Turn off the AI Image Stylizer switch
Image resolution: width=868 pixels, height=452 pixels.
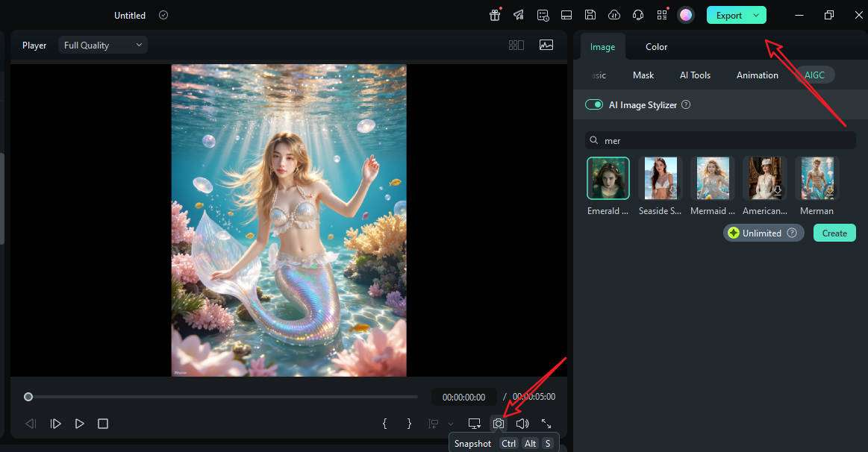pyautogui.click(x=594, y=104)
